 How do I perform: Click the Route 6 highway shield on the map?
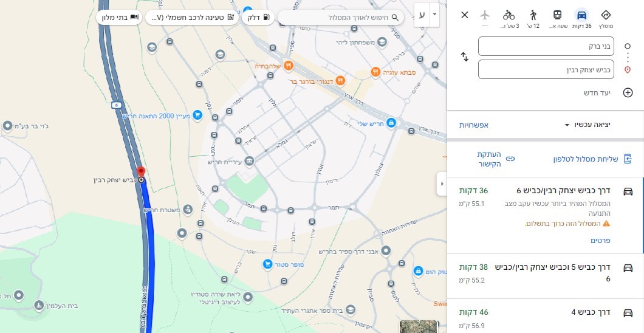click(116, 106)
